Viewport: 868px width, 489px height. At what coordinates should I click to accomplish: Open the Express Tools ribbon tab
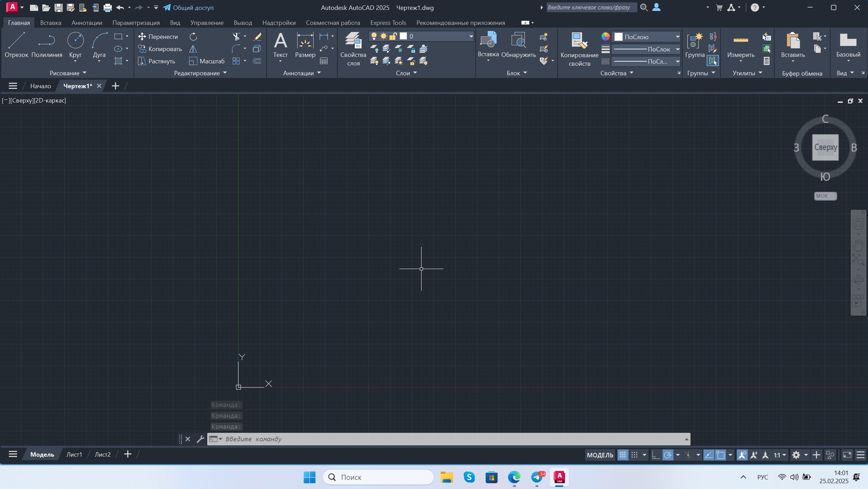pos(388,23)
